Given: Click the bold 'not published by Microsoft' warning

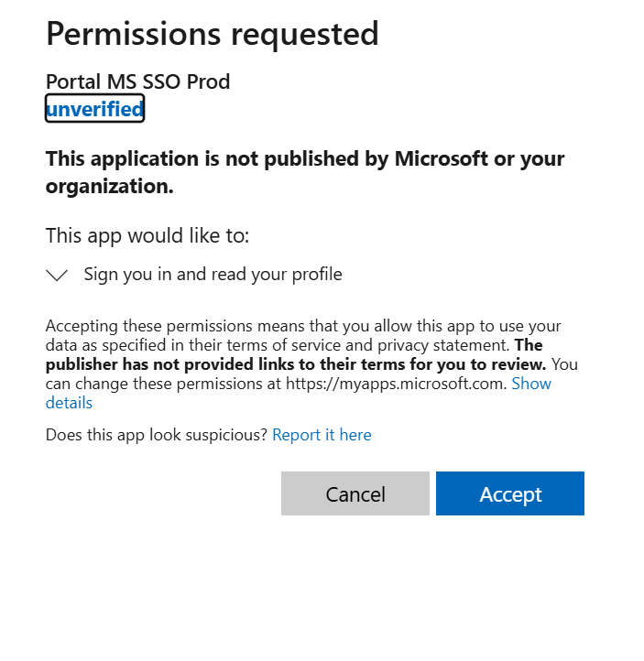Looking at the screenshot, I should 305,172.
